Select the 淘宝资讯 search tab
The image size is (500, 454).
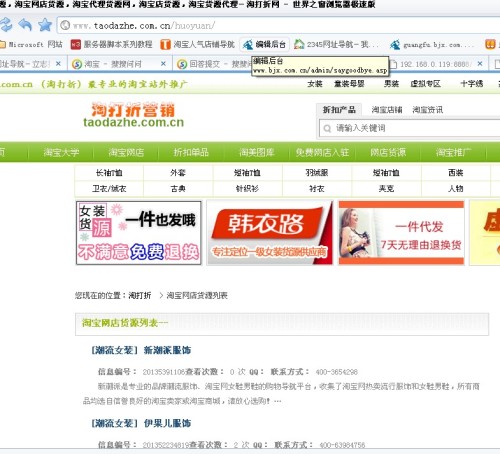(x=428, y=110)
